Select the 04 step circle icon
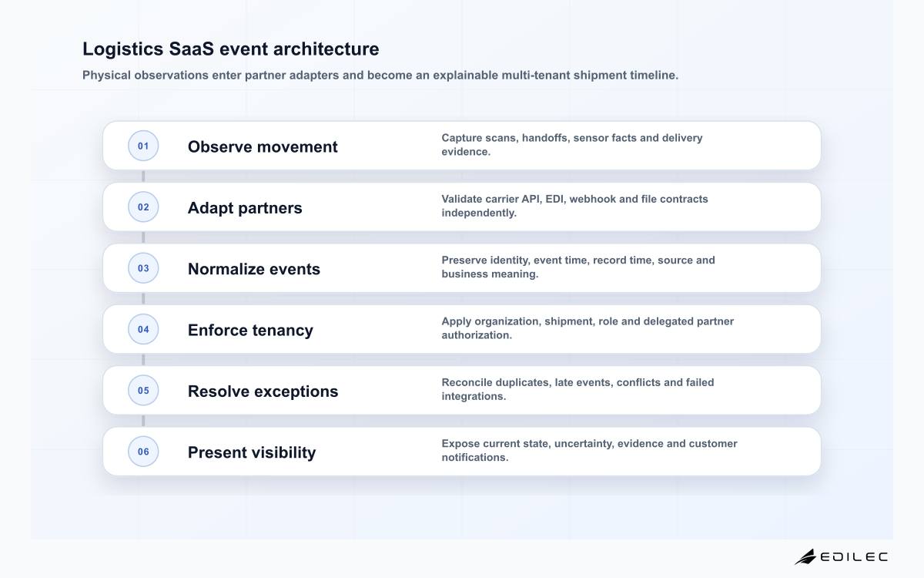The height and width of the screenshot is (578, 924). coord(143,329)
